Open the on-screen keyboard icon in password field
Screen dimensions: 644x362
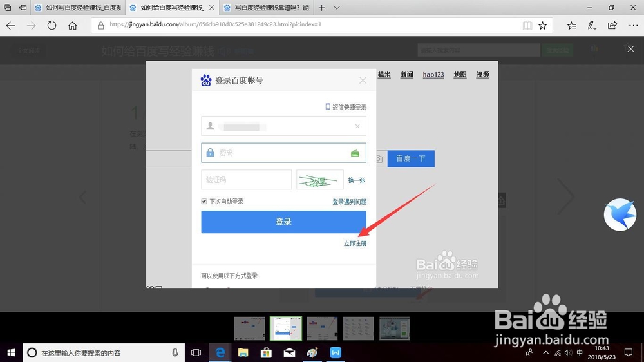coord(355,153)
